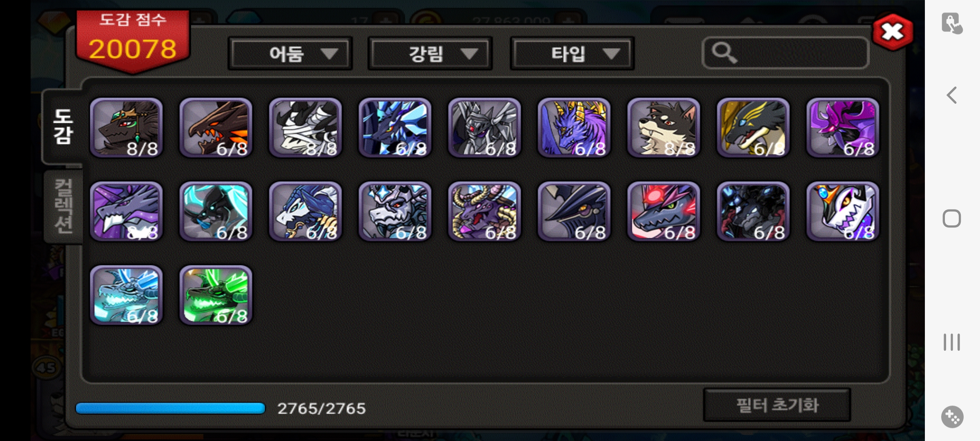The height and width of the screenshot is (441, 980).
Task: Open the icy blue crystal dragon entry
Action: coord(126,295)
